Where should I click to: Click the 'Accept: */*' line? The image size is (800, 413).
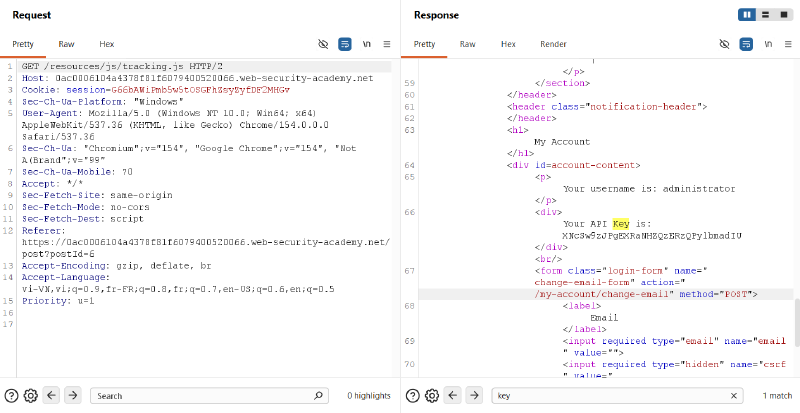[x=52, y=183]
